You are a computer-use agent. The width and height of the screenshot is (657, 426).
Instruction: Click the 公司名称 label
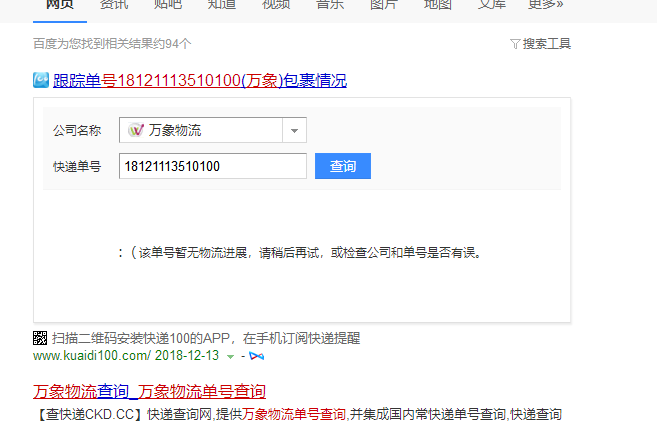coord(77,130)
